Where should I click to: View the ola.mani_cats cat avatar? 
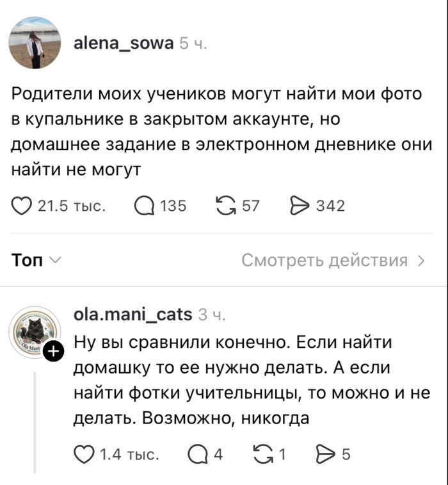35,333
